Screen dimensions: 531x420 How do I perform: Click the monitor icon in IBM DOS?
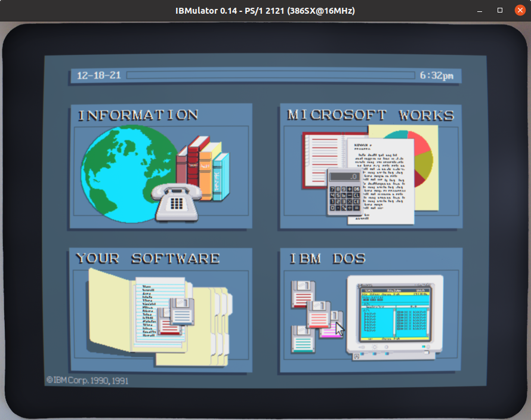tap(395, 317)
